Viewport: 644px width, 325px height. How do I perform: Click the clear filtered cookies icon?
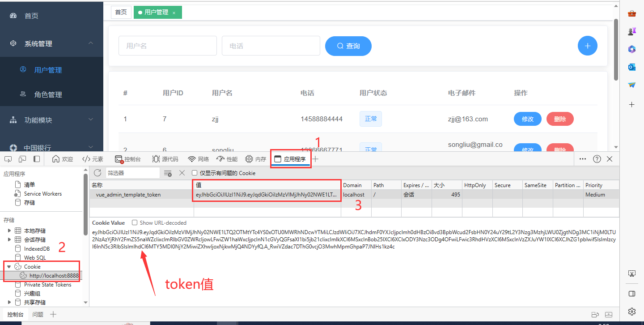click(x=168, y=173)
